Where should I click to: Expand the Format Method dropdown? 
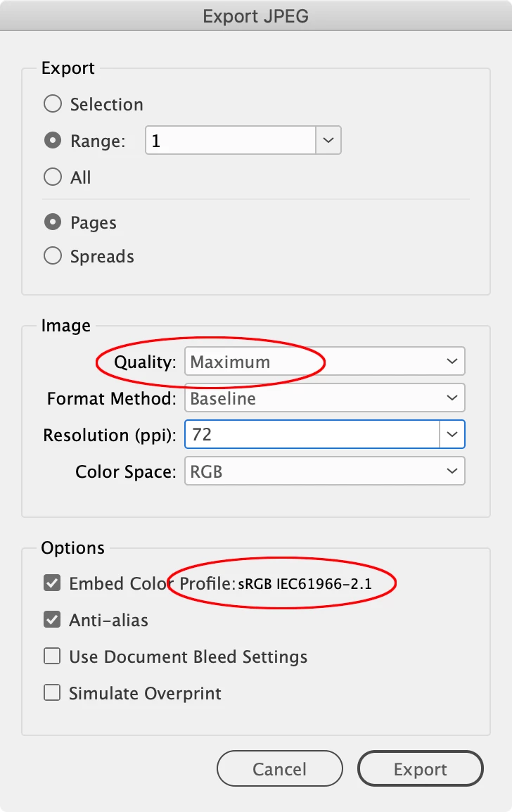pos(325,398)
